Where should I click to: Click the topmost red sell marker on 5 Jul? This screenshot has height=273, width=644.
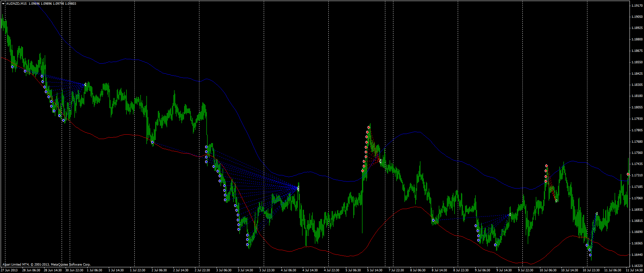[x=369, y=127]
